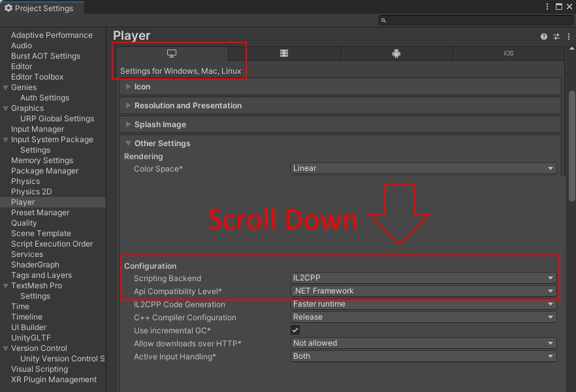This screenshot has width=576, height=392.
Task: Toggle the Use incremental GC checkbox
Action: pyautogui.click(x=295, y=330)
